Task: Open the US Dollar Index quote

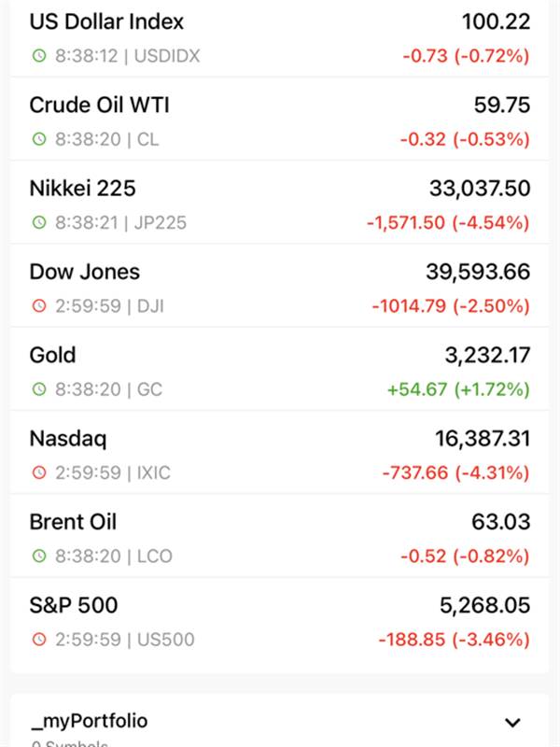Action: 280,38
